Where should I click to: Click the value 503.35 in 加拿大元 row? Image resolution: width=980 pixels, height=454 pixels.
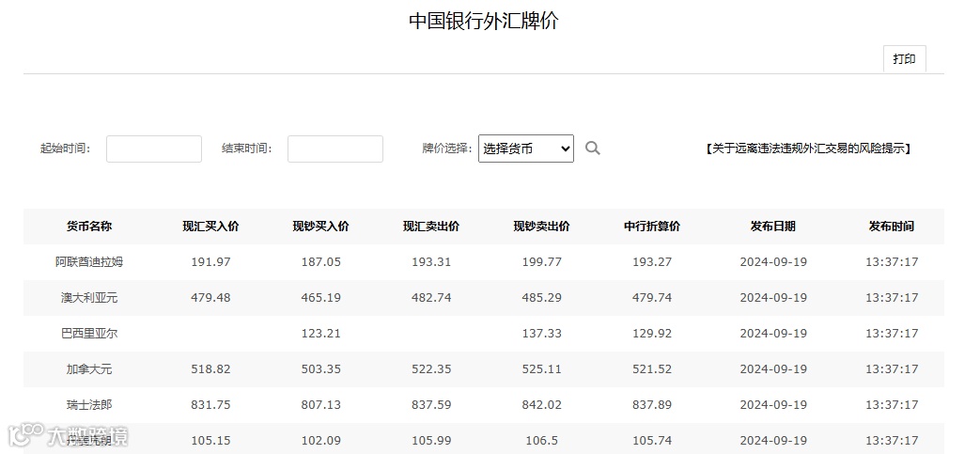point(320,369)
